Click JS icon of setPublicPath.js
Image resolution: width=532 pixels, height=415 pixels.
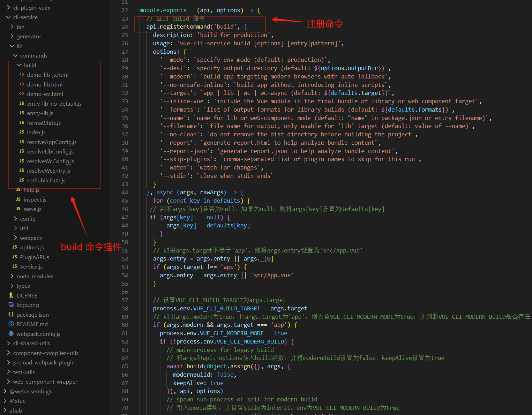point(22,180)
